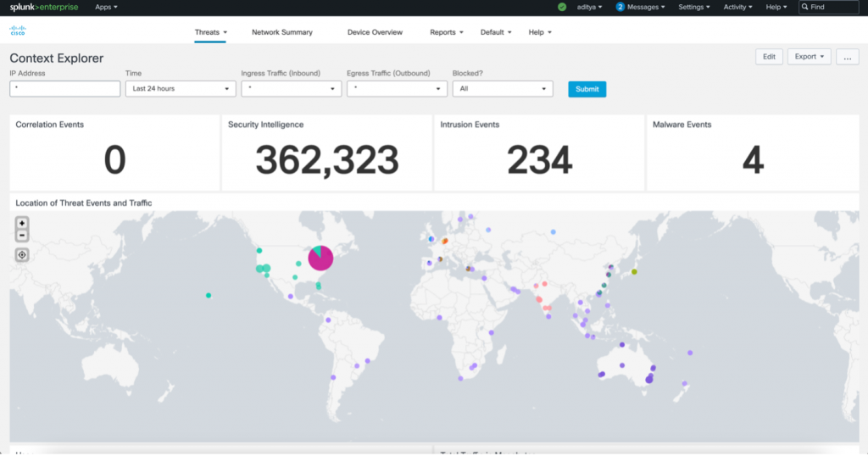
Task: Open the Threats navigation menu
Action: tap(210, 32)
